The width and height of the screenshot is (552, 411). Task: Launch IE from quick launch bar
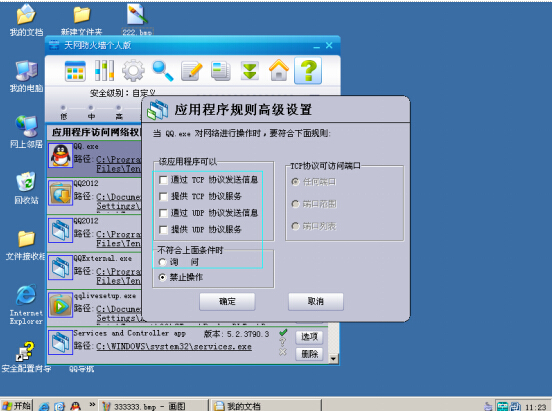[x=44, y=406]
